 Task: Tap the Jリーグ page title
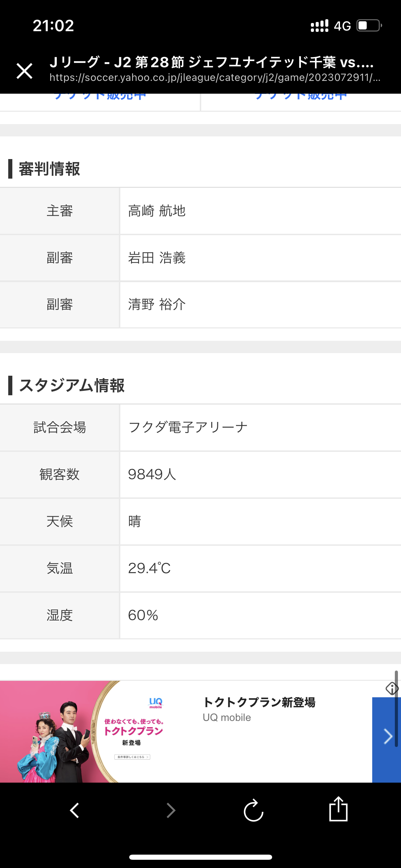point(211,62)
